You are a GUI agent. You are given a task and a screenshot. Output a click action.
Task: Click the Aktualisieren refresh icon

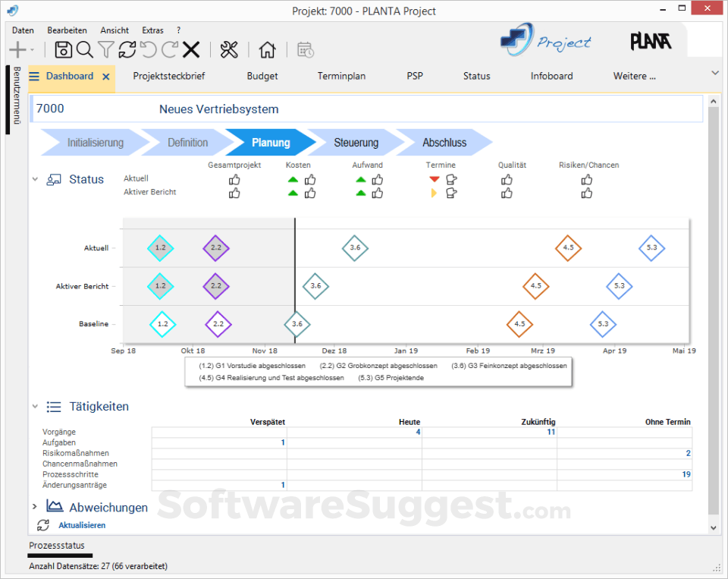[43, 525]
